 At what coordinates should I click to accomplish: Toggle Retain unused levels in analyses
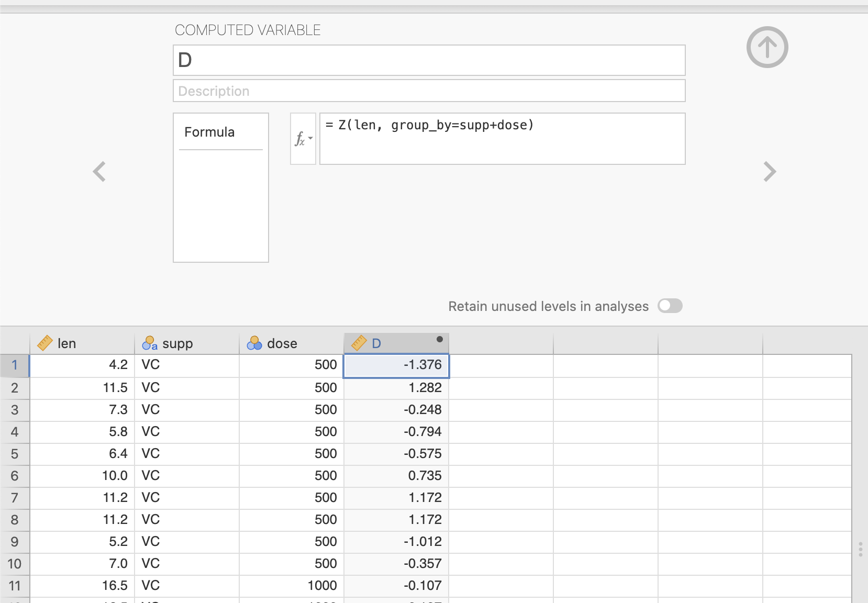tap(670, 306)
